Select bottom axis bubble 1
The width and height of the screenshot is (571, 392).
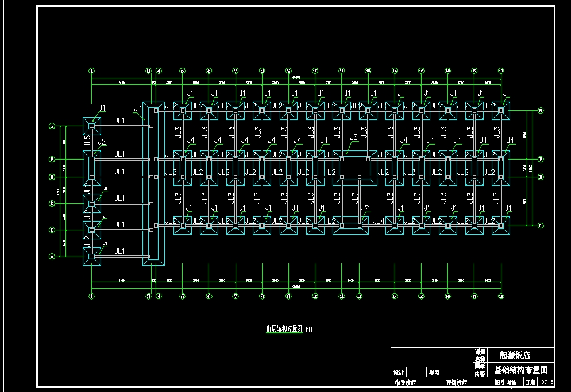pos(92,296)
